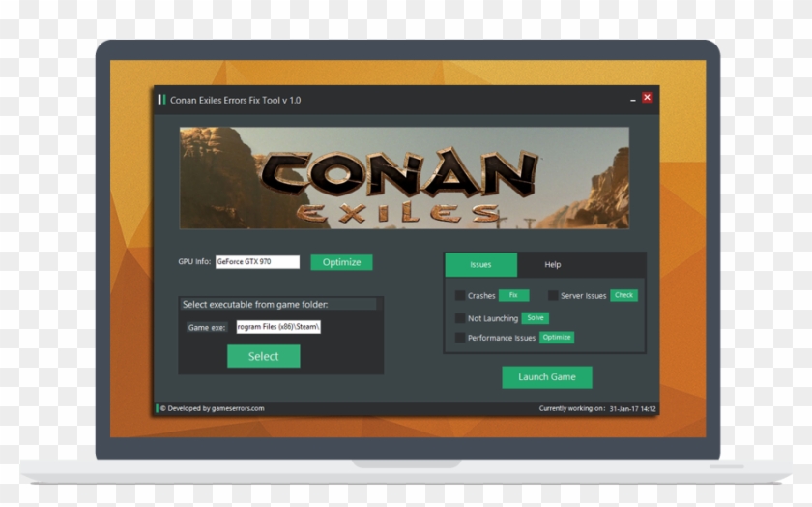Click the 'GPU Info:' label
The width and height of the screenshot is (812, 507).
[194, 262]
